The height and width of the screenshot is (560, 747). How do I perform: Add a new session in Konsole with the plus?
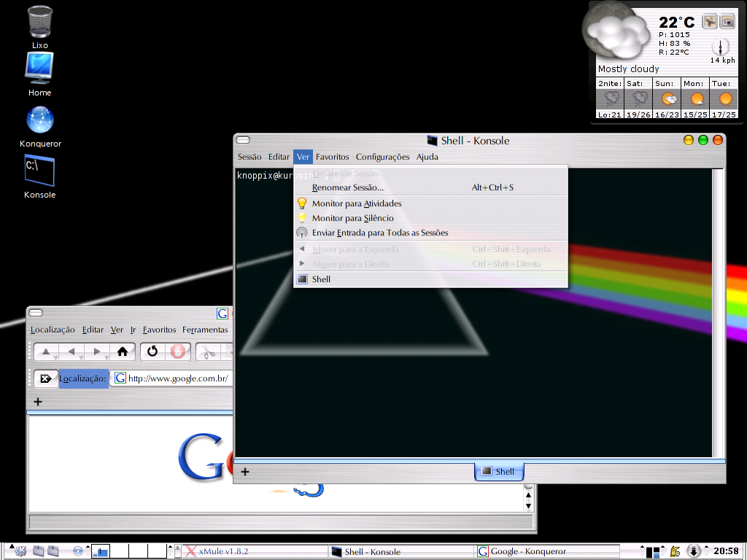pyautogui.click(x=245, y=472)
